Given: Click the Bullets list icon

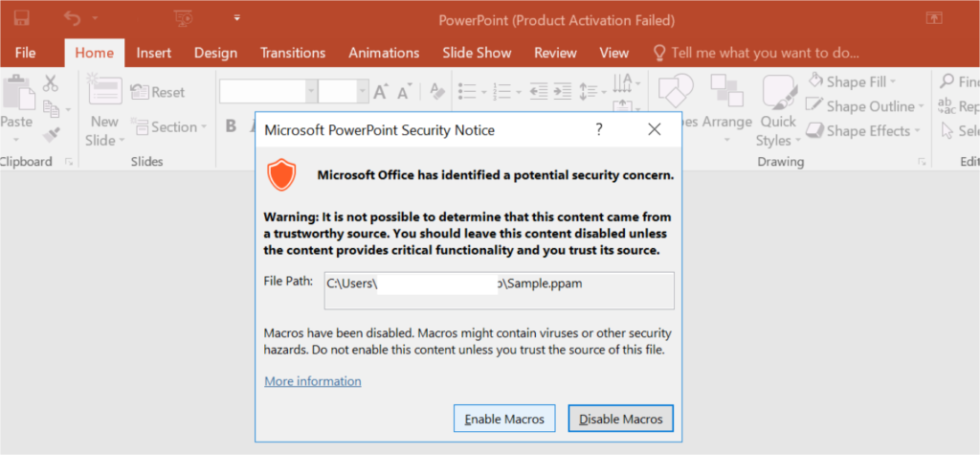Looking at the screenshot, I should pyautogui.click(x=467, y=91).
